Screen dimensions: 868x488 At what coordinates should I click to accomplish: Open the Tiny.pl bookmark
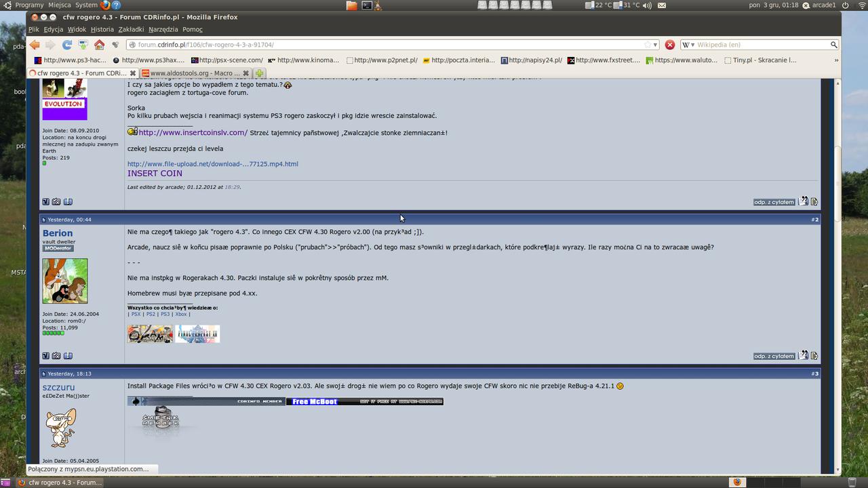click(760, 60)
